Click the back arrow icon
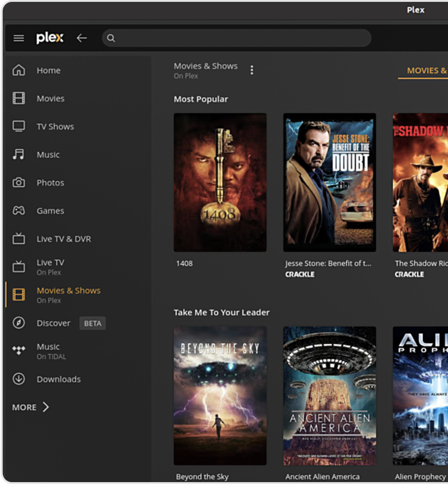This screenshot has width=448, height=484. pyautogui.click(x=81, y=38)
